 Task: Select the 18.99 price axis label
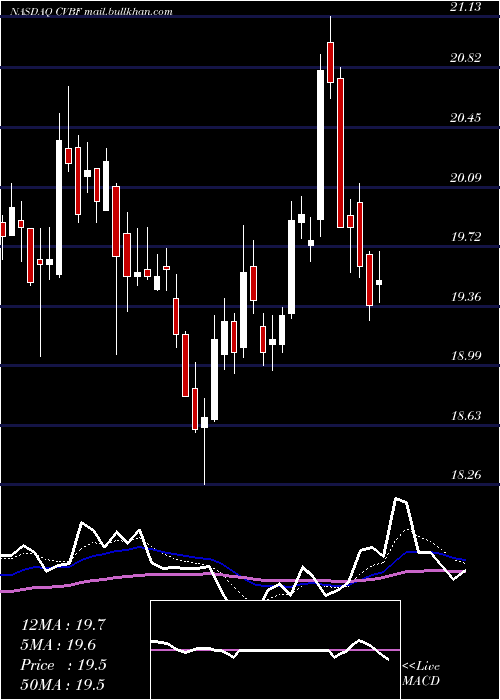[x=466, y=355]
